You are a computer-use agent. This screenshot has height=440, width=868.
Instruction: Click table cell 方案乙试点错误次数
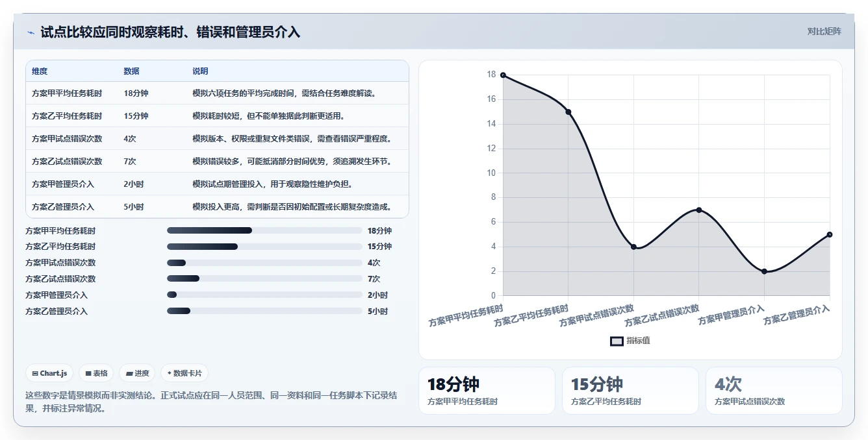(67, 162)
